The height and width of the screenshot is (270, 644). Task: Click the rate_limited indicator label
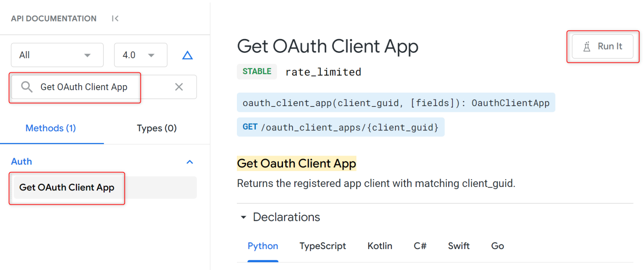pos(323,72)
